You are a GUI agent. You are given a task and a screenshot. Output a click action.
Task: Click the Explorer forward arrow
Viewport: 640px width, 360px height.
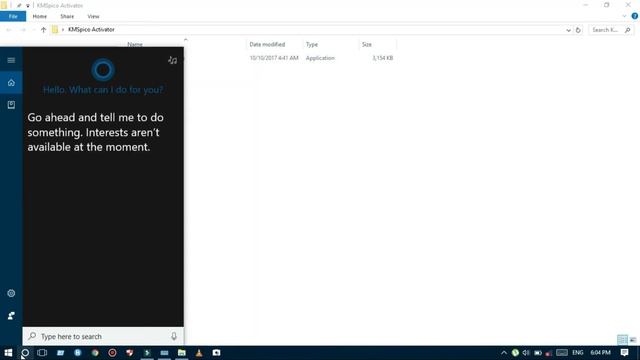pyautogui.click(x=23, y=30)
